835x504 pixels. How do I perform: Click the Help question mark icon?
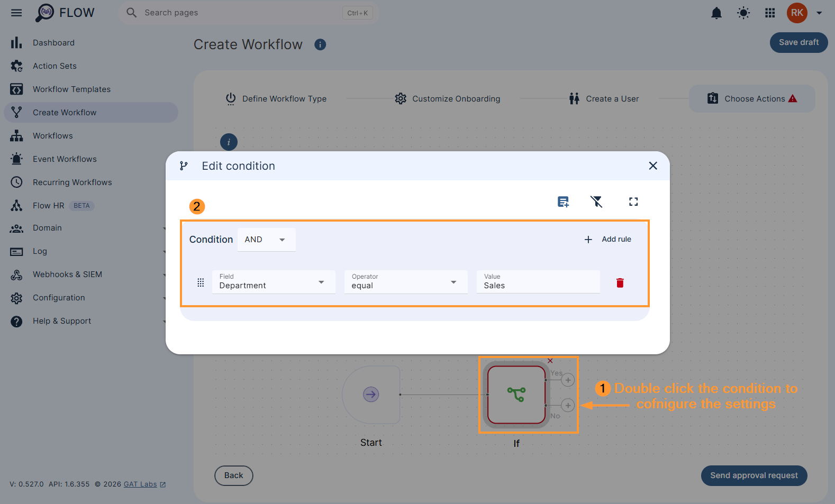pyautogui.click(x=16, y=321)
